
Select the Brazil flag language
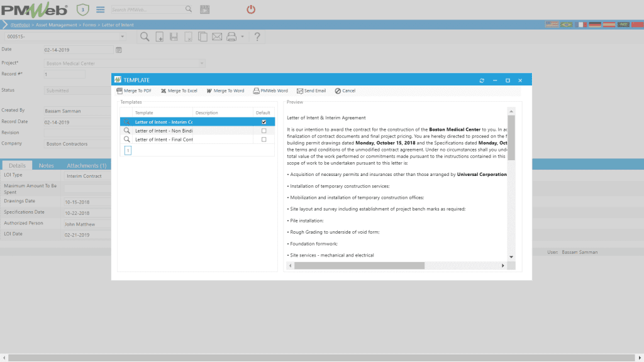coord(566,25)
